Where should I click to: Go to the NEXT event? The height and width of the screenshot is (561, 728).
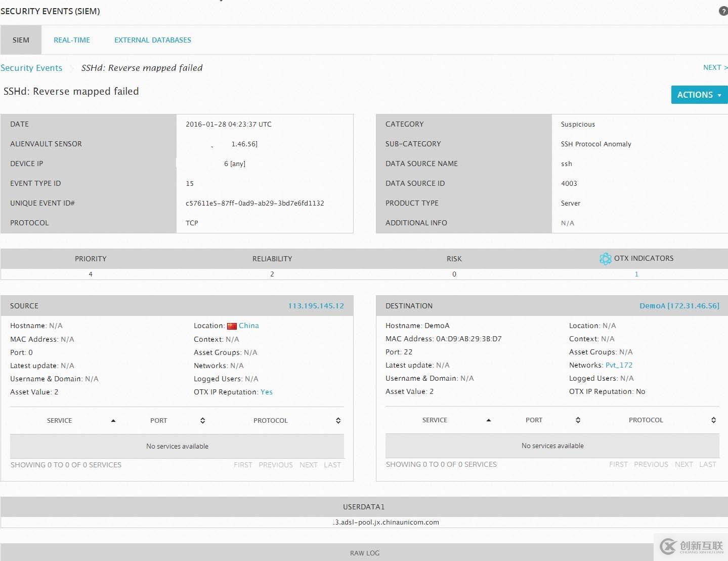click(x=715, y=67)
